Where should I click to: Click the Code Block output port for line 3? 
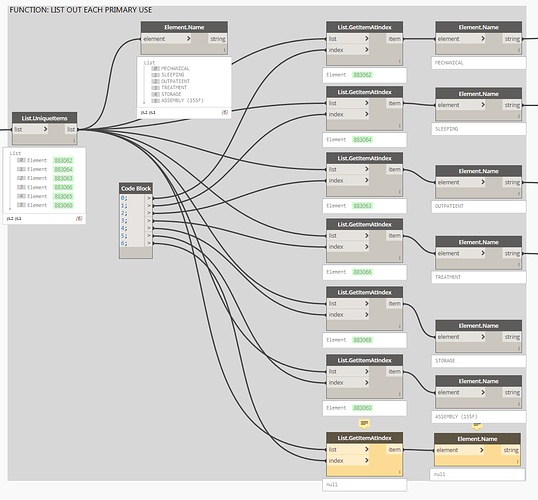pos(149,221)
